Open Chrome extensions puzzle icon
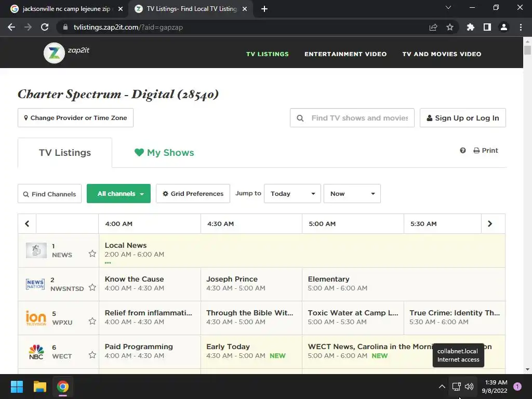 tap(471, 27)
